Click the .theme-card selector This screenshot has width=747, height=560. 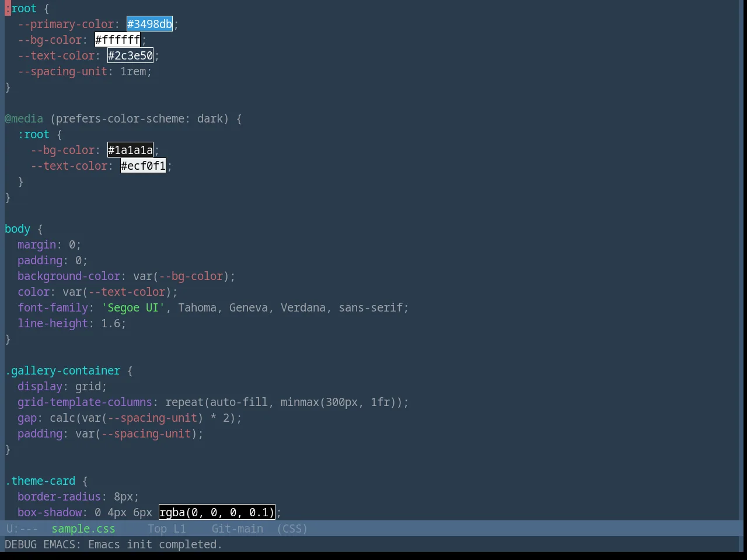[40, 481]
